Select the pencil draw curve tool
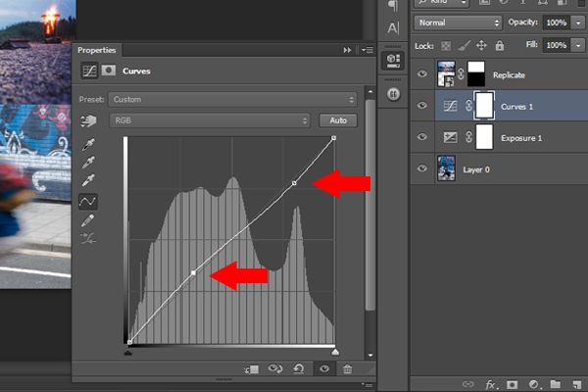Screen dimensions: 588x392 88,220
